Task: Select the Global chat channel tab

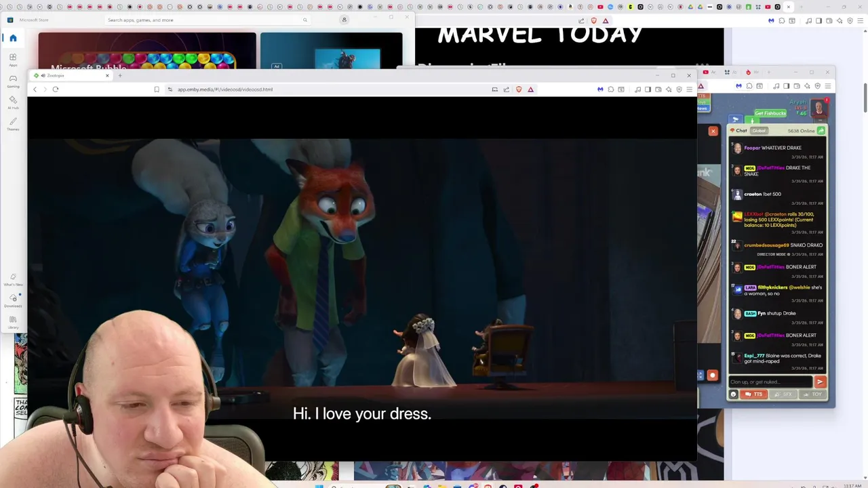Action: pos(759,130)
